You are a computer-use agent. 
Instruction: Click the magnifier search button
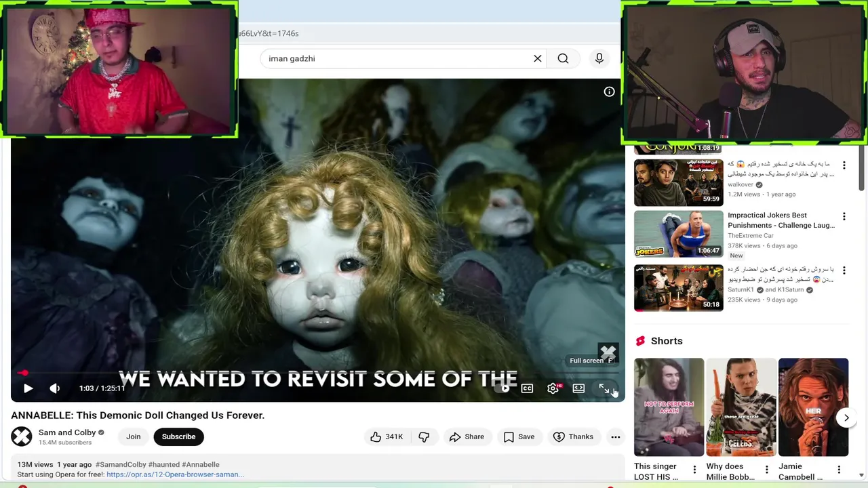click(563, 58)
